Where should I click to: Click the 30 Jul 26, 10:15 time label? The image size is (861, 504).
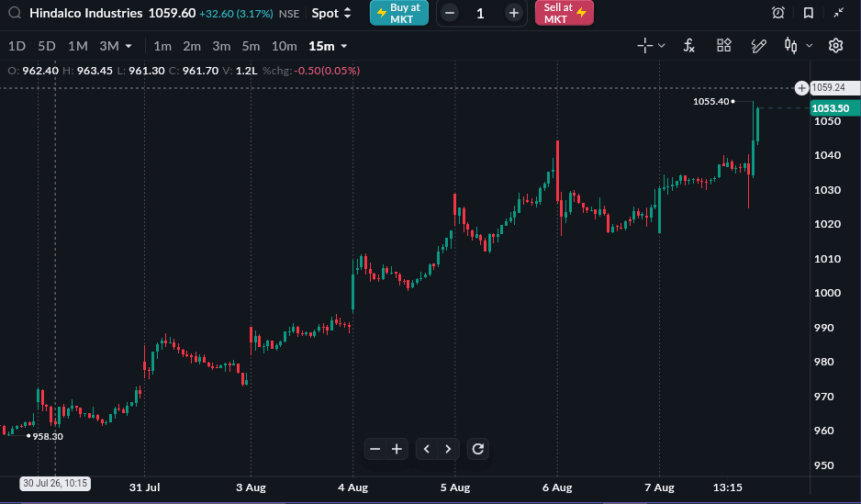(x=55, y=483)
